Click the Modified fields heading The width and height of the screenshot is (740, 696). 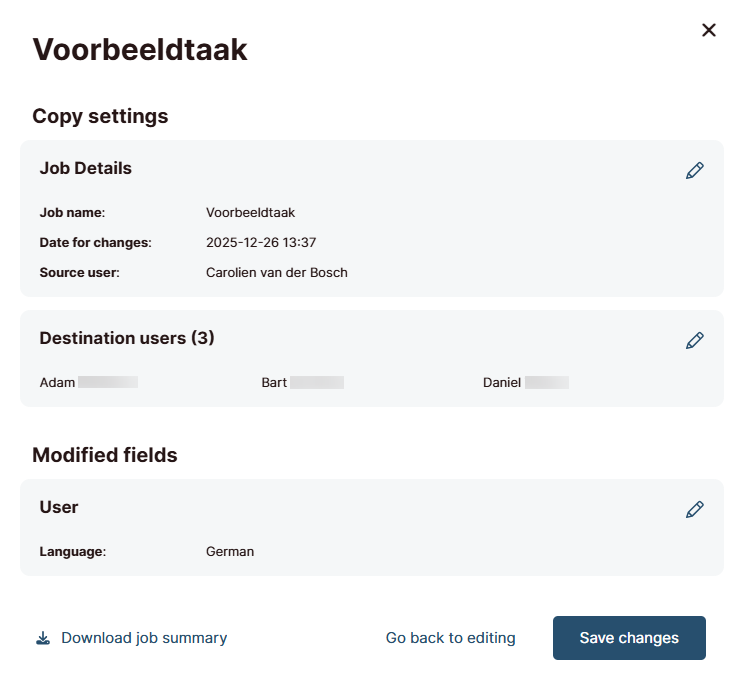click(105, 455)
